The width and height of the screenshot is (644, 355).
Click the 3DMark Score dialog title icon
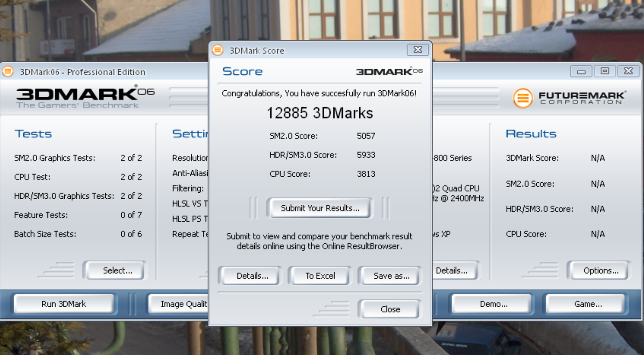(218, 50)
